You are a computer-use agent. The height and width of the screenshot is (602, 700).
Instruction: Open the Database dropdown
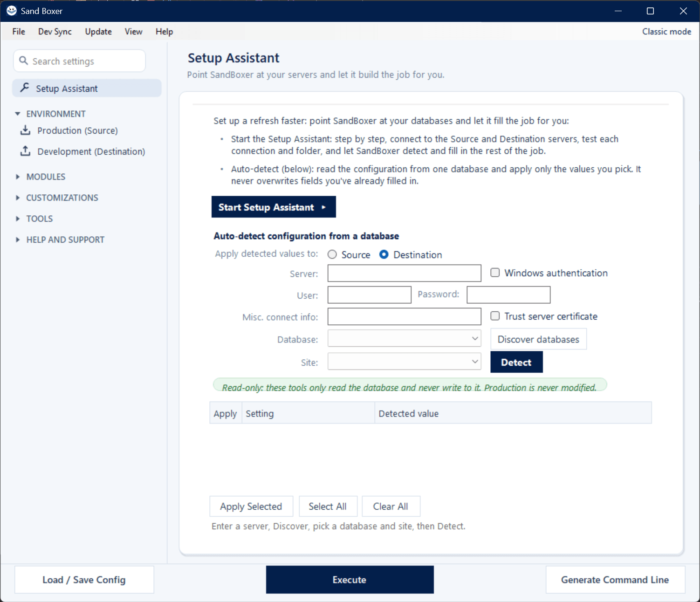(x=405, y=338)
